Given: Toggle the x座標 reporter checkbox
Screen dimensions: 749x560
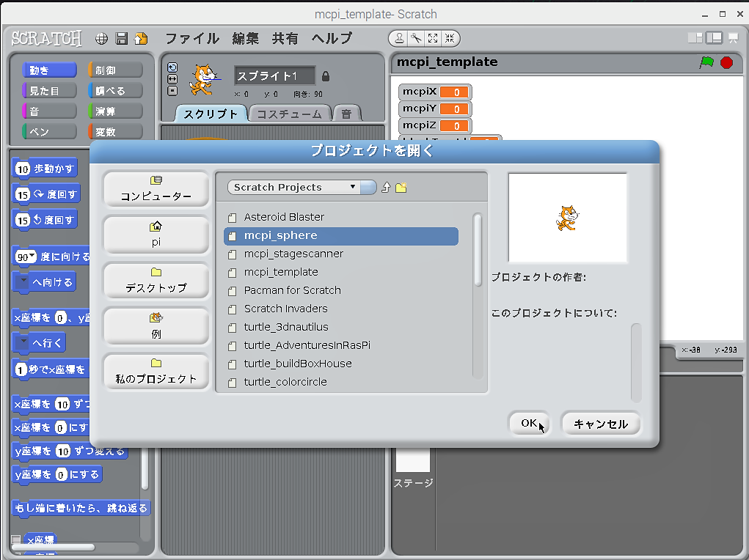Looking at the screenshot, I should [x=15, y=540].
